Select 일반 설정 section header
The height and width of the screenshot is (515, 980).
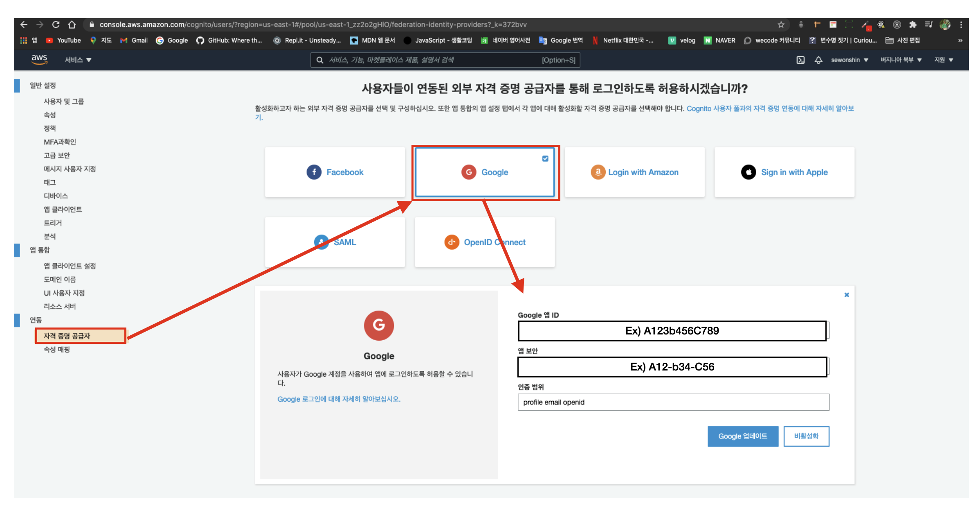43,85
